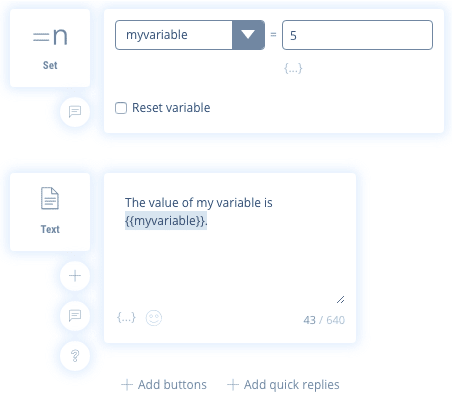This screenshot has width=452, height=407.
Task: Insert a variable using braces under the value field
Action: (293, 68)
